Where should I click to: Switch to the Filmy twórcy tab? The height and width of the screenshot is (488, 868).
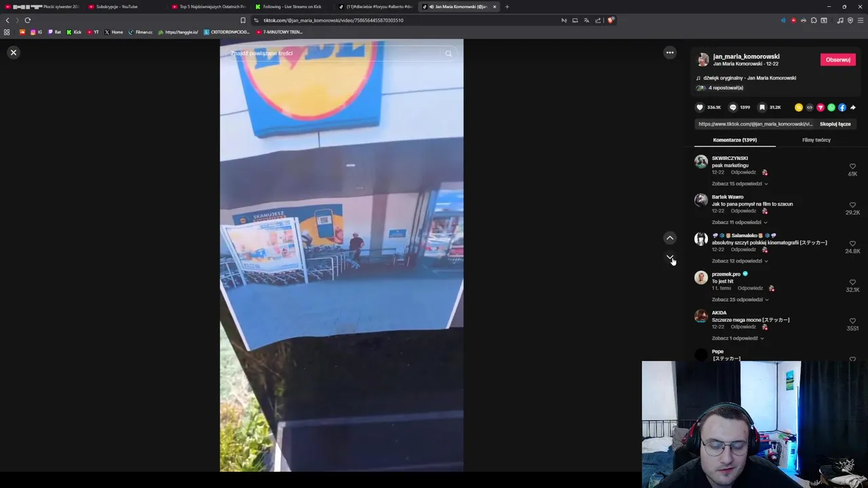(x=816, y=140)
